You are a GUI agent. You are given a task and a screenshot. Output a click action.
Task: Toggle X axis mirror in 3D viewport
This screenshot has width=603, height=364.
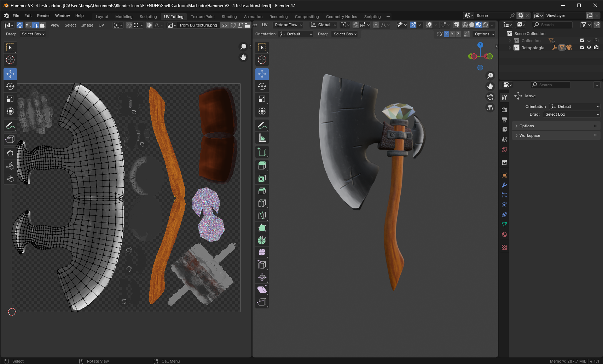[446, 34]
